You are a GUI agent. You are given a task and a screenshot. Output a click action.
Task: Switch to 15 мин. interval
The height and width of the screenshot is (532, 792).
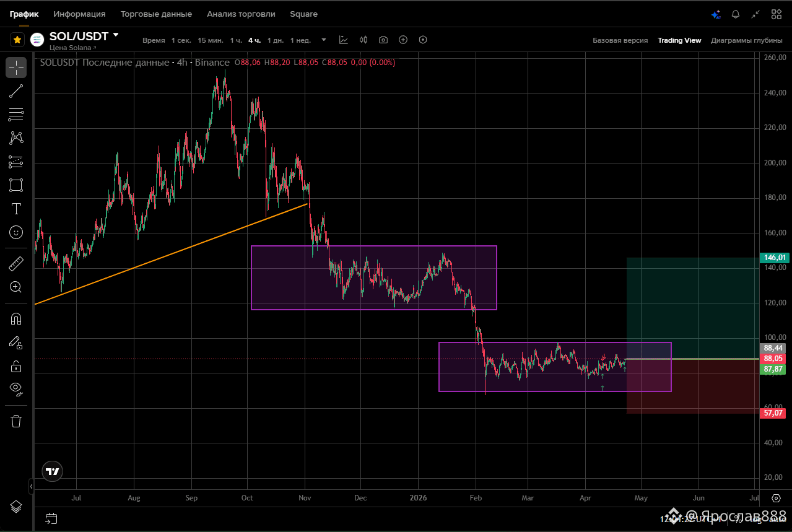(x=211, y=40)
